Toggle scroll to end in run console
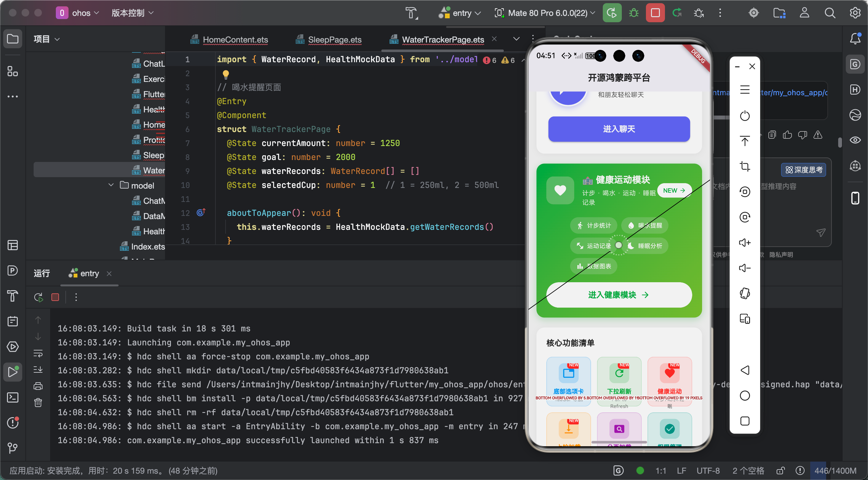The image size is (868, 480). pos(38,370)
